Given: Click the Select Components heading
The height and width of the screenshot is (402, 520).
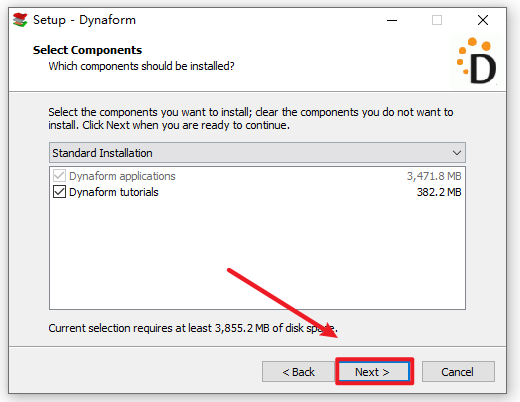Looking at the screenshot, I should coord(87,50).
